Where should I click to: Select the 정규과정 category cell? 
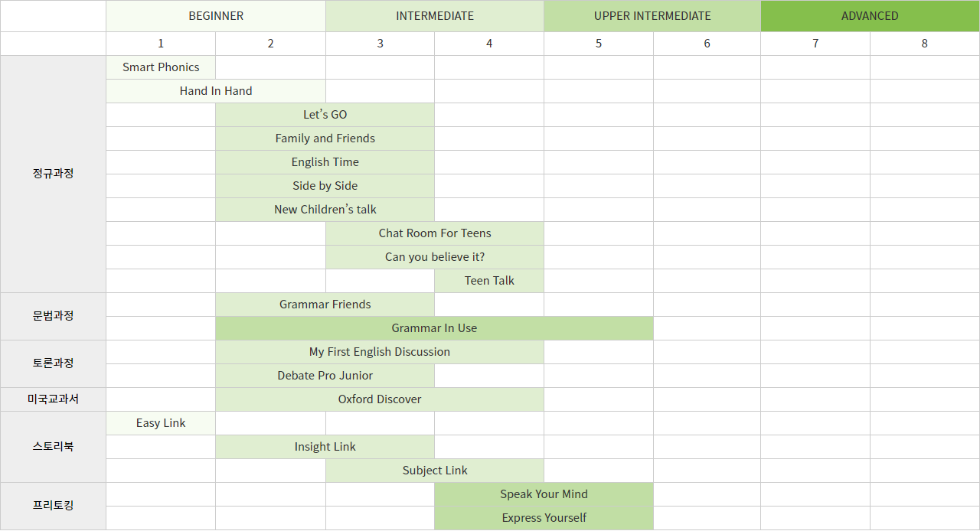pos(53,174)
